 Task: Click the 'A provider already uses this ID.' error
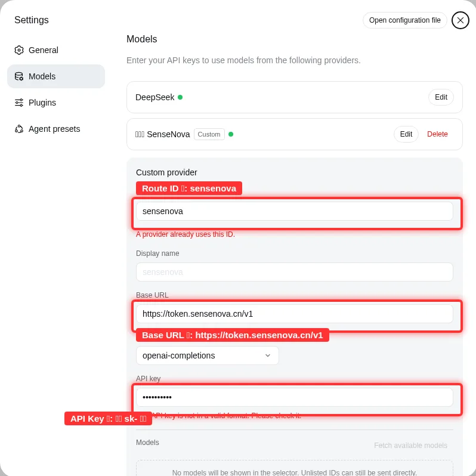click(x=185, y=234)
